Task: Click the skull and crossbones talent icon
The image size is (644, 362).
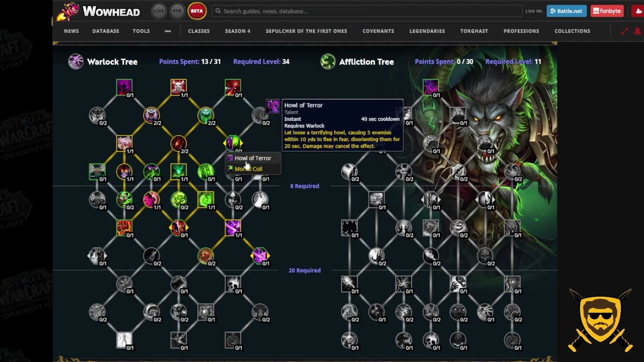Action: [x=178, y=87]
